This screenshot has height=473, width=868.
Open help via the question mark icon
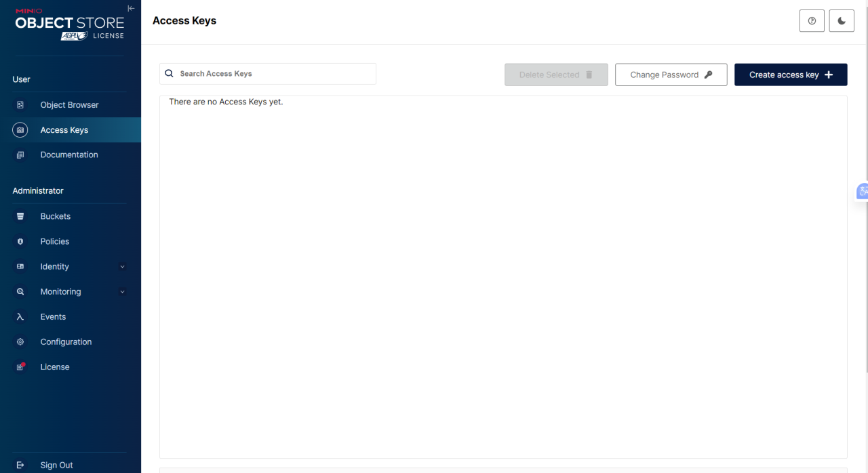click(x=812, y=21)
